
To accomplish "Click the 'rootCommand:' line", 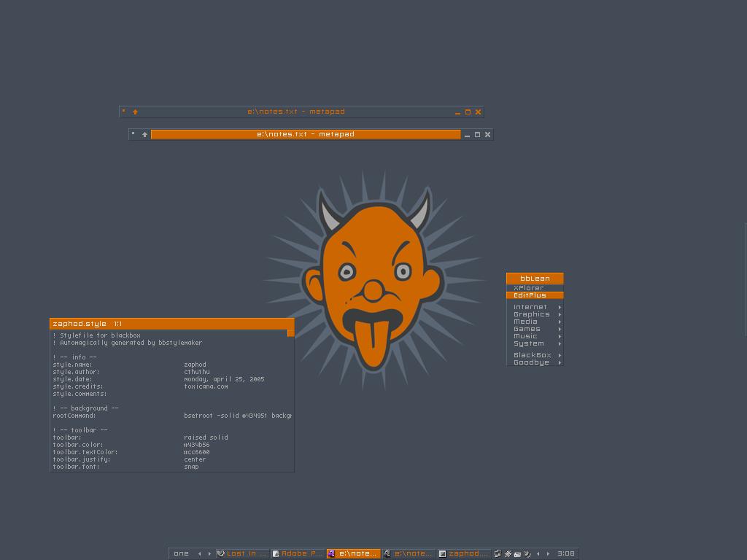I will pos(74,416).
